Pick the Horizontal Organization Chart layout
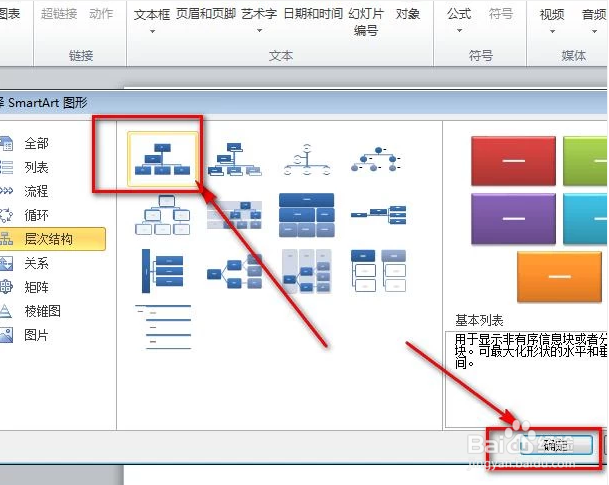The height and width of the screenshot is (485, 609). tap(378, 215)
